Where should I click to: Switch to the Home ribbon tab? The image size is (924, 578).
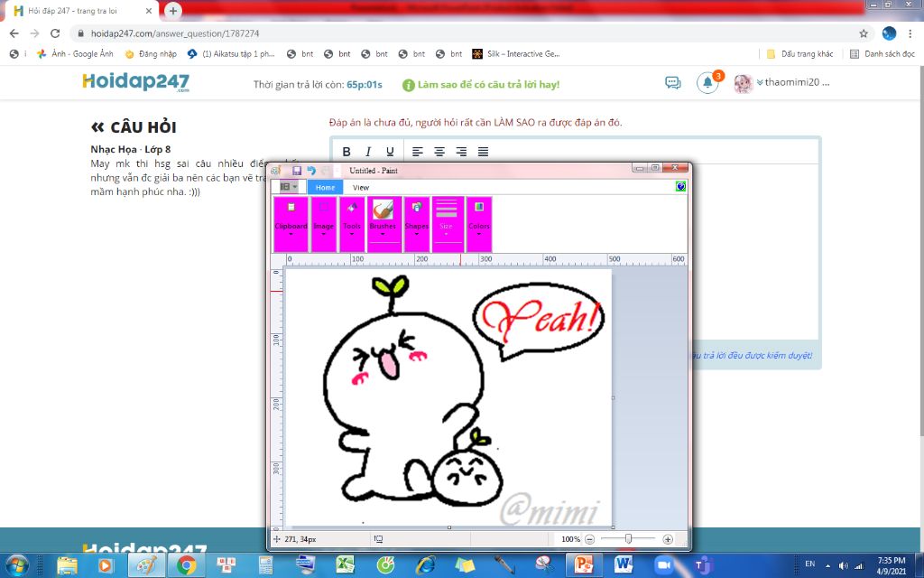coord(325,187)
